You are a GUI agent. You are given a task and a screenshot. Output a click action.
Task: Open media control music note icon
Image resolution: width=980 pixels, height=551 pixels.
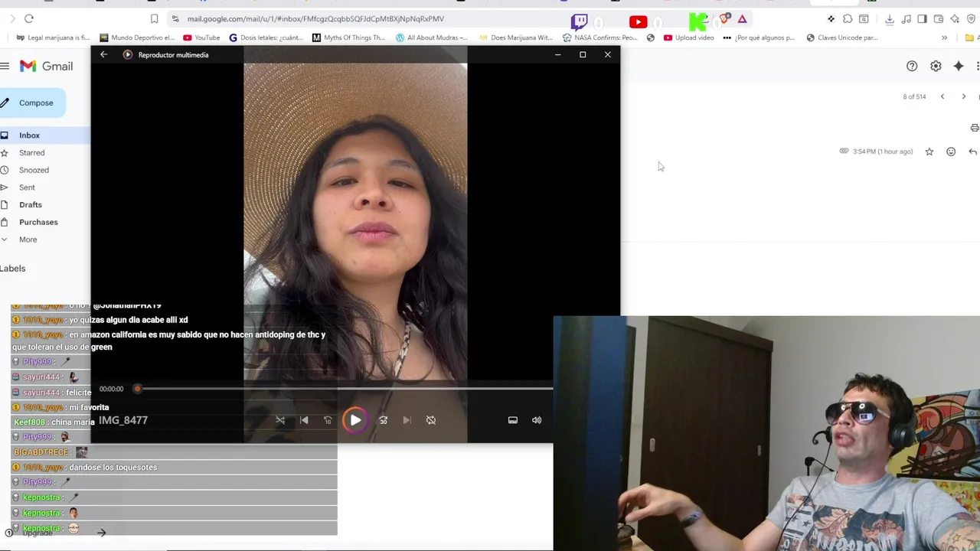(906, 18)
